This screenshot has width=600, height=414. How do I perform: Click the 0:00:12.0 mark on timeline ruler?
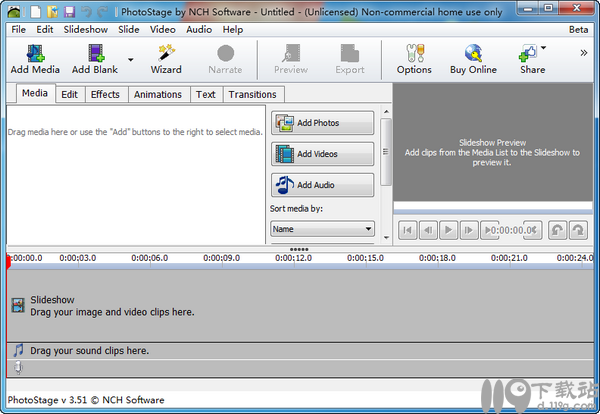click(x=293, y=258)
